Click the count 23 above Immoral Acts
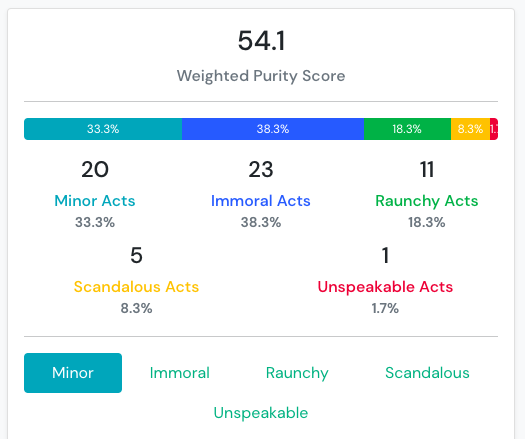Screen dimensions: 525x439 click(x=261, y=169)
